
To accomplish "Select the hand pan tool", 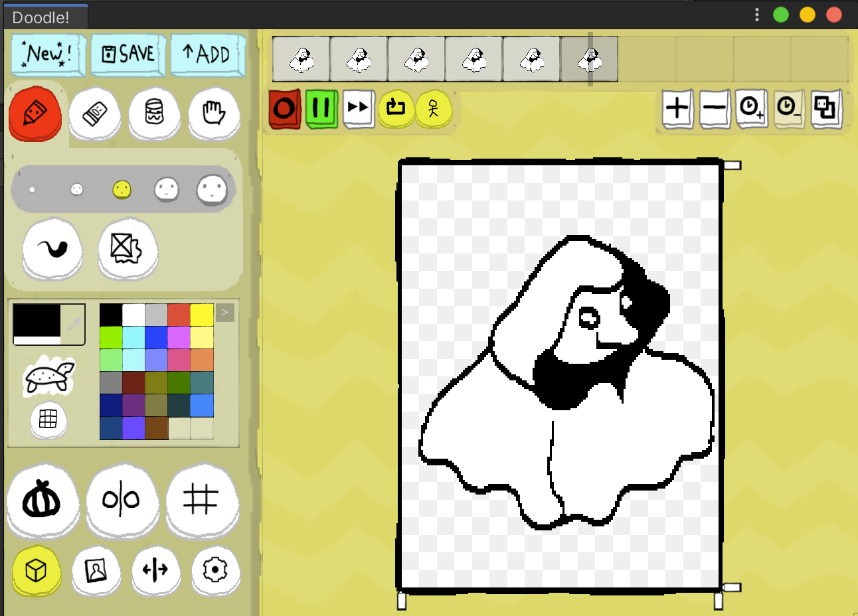I will [214, 114].
